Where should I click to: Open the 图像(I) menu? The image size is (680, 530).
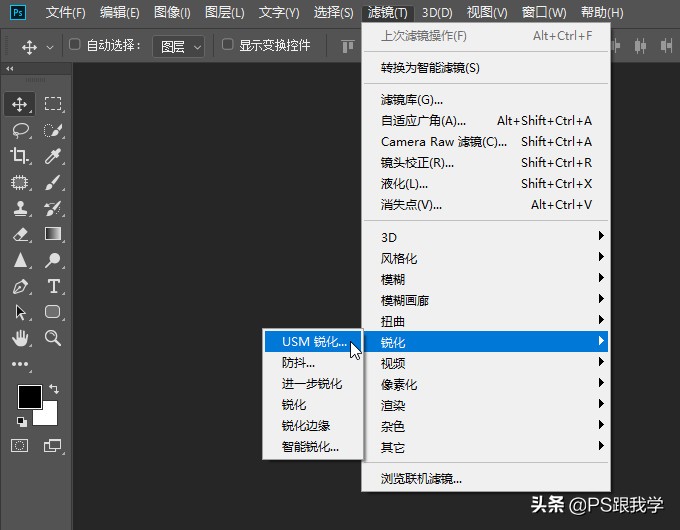[172, 12]
